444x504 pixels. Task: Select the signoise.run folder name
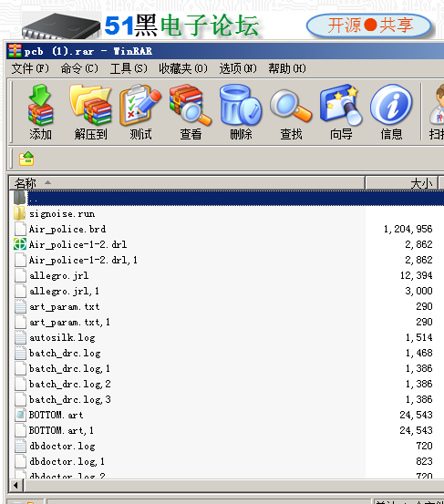click(x=62, y=214)
